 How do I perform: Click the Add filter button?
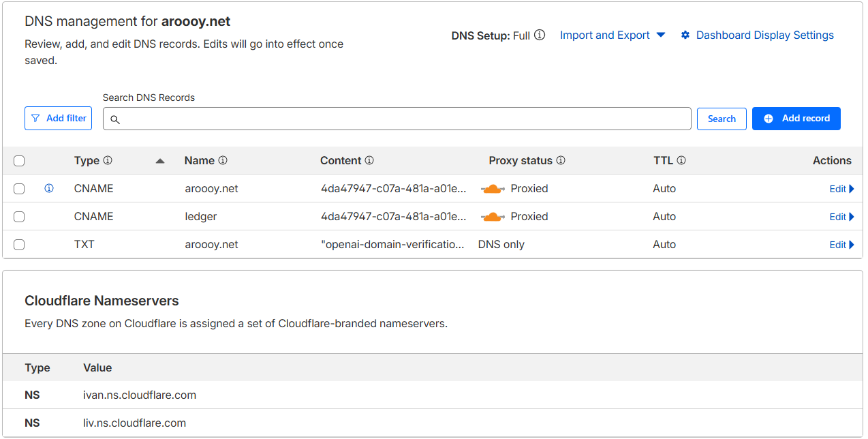59,119
